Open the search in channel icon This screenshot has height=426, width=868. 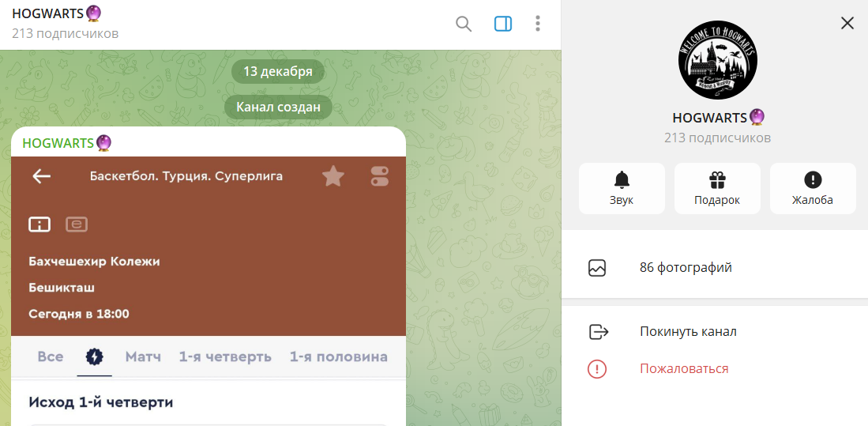click(x=464, y=24)
